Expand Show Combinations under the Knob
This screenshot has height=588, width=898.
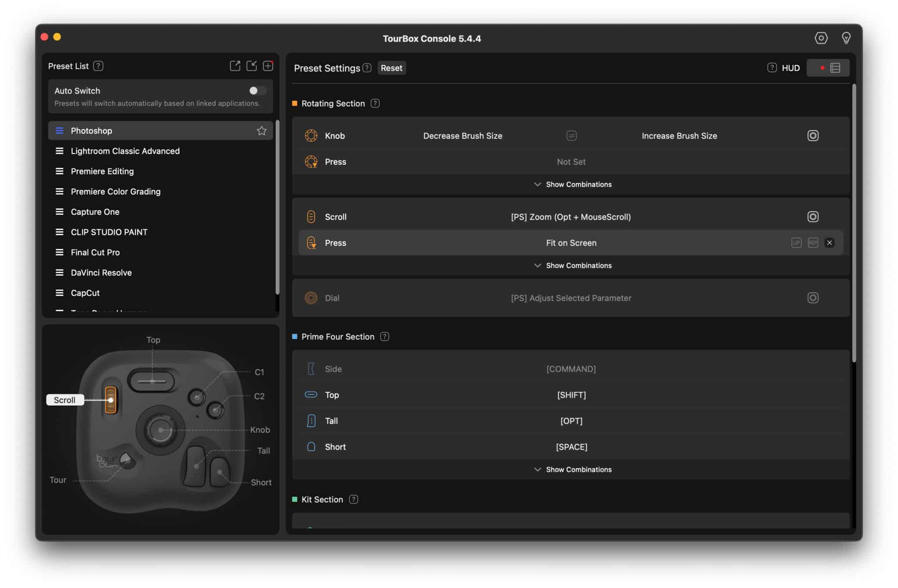[571, 184]
